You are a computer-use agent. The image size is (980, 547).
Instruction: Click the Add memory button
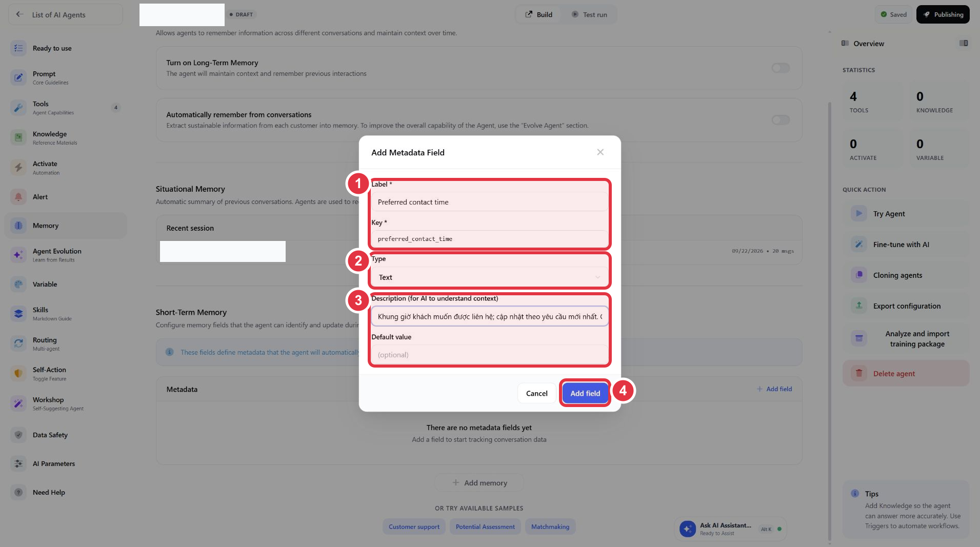[479, 482]
